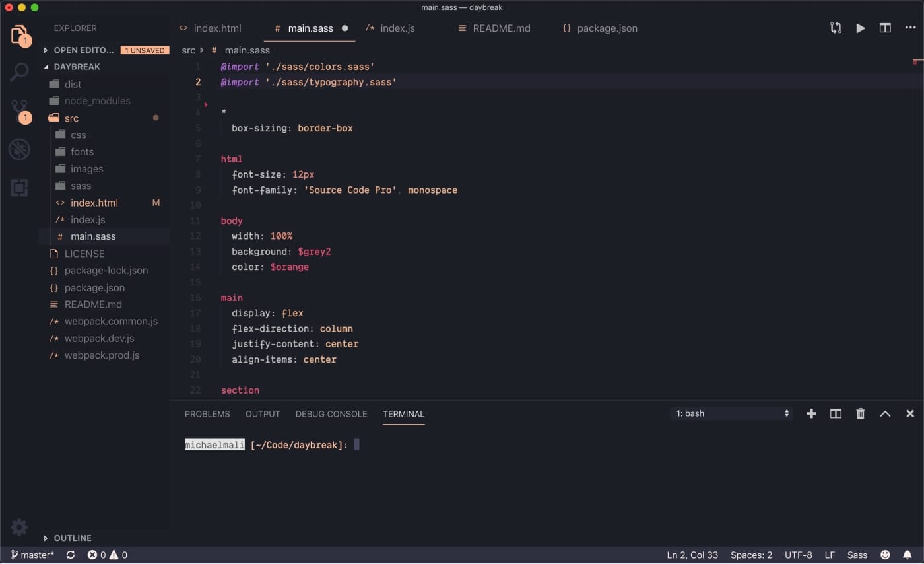Maximize the panel with the chevron-up icon
The width and height of the screenshot is (924, 564).
885,414
